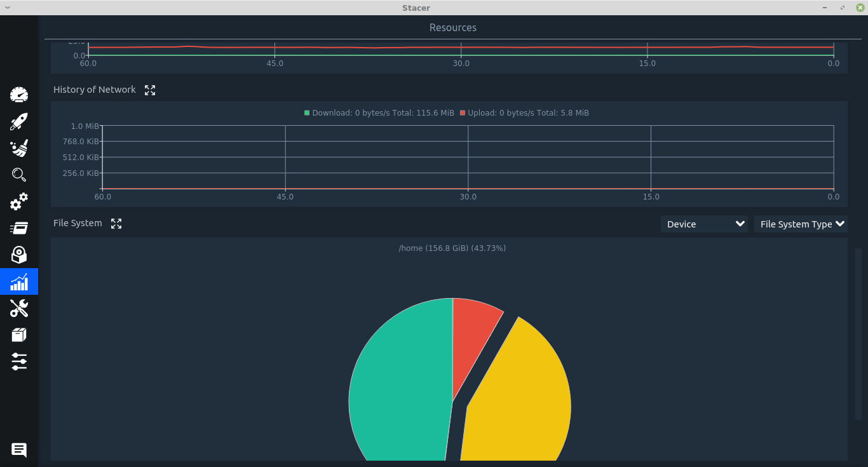Click the Upload legend red marker
The width and height of the screenshot is (868, 467).
pyautogui.click(x=463, y=113)
